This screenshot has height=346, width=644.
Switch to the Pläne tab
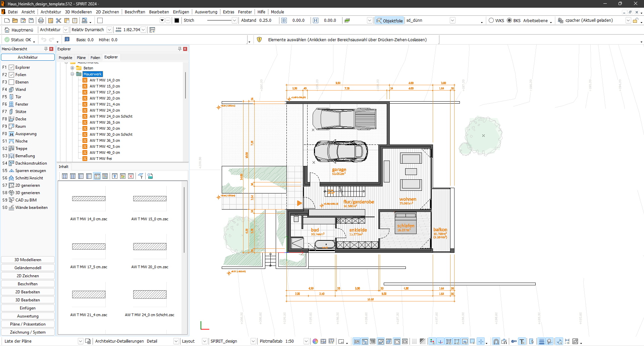[81, 58]
